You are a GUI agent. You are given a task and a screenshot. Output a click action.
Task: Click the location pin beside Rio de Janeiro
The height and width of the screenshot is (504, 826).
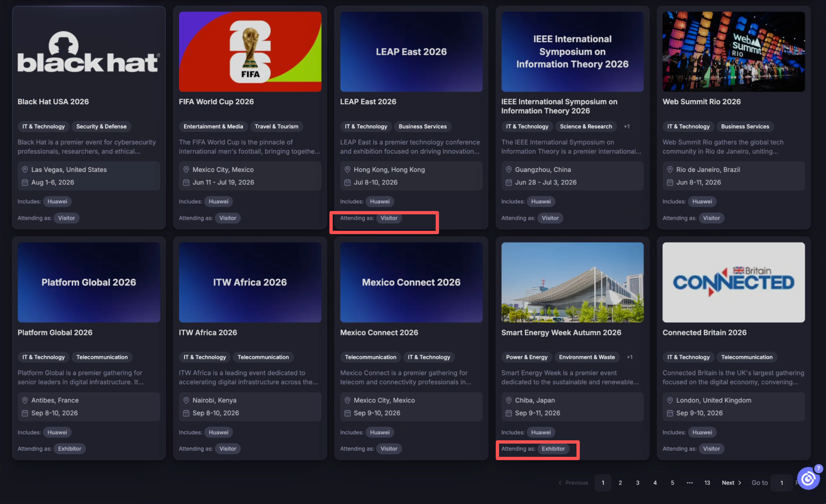(670, 170)
